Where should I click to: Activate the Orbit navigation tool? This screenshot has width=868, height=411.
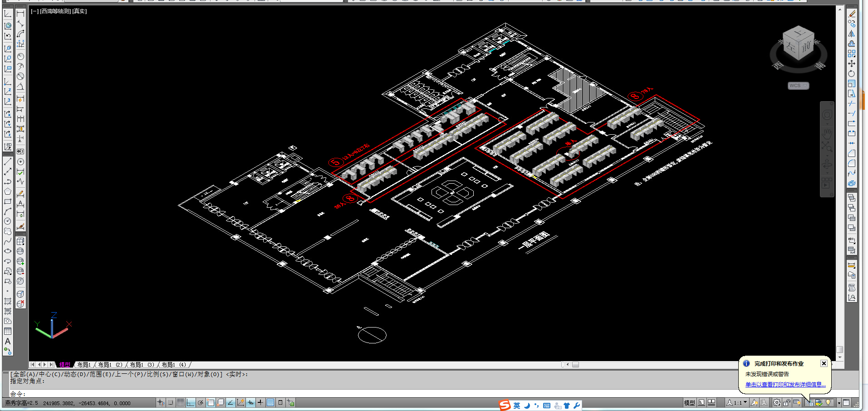coord(827,164)
